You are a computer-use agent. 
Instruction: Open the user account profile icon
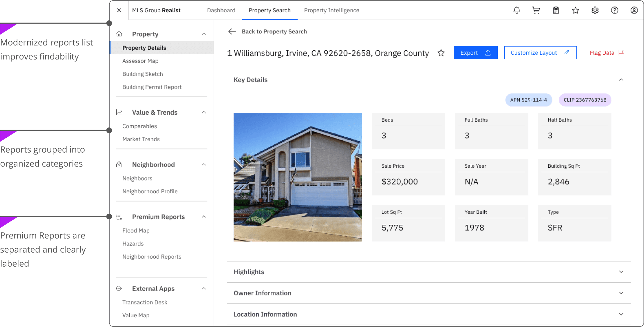[634, 10]
